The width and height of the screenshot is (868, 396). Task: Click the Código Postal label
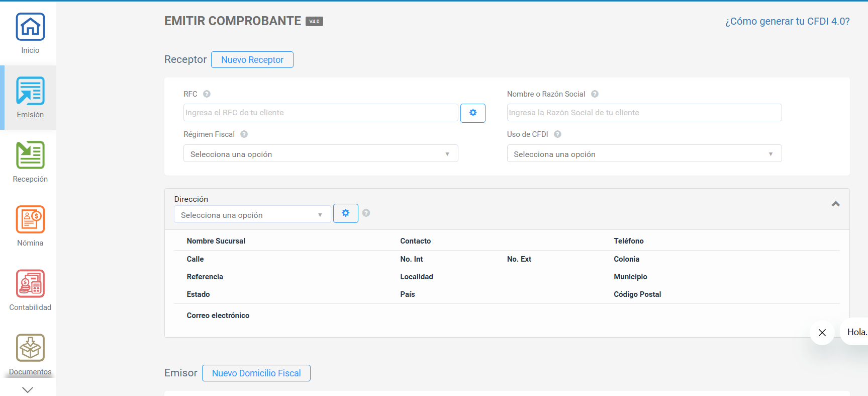coord(637,294)
